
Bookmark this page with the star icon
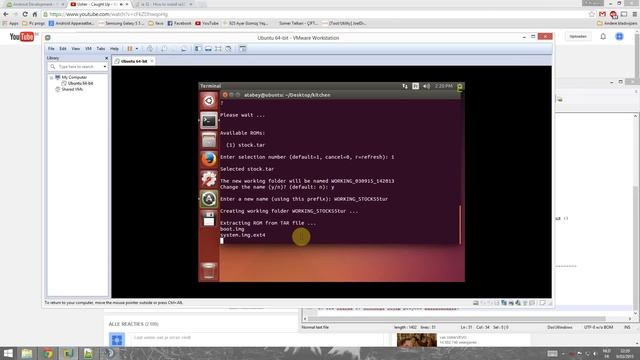592,14
